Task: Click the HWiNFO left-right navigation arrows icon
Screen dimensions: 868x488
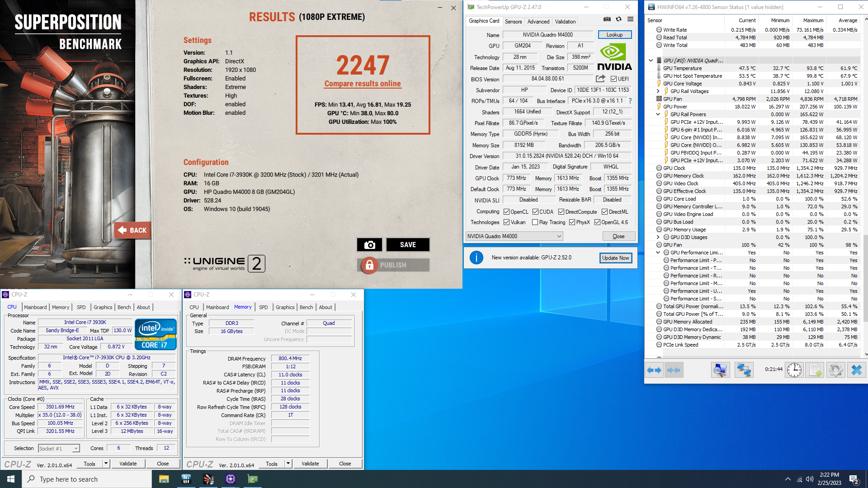Action: click(x=654, y=370)
